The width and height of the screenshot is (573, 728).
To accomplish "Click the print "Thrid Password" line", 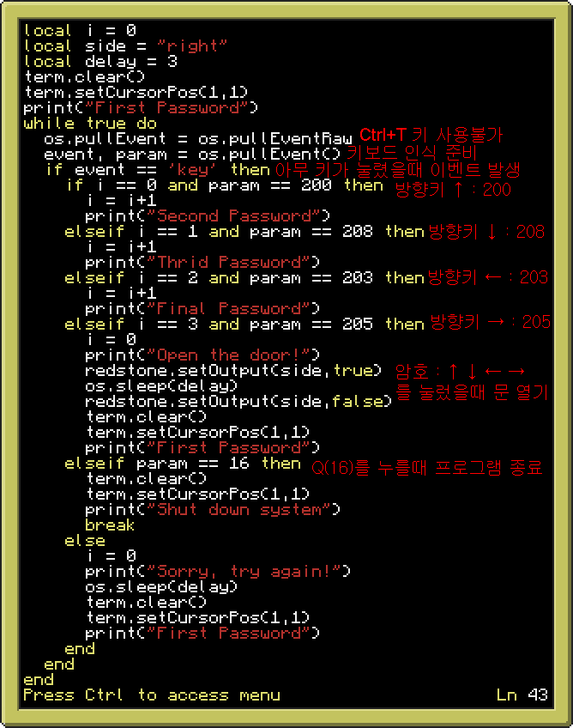I will [202, 263].
